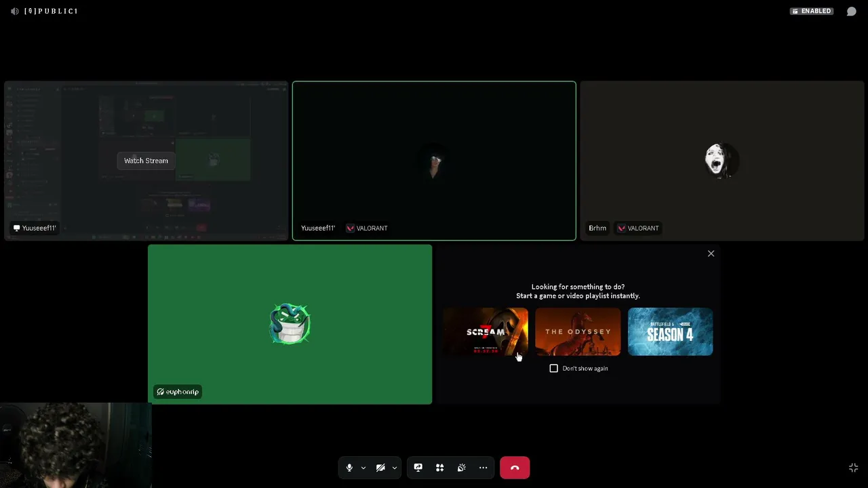Turn on the camera

380,468
